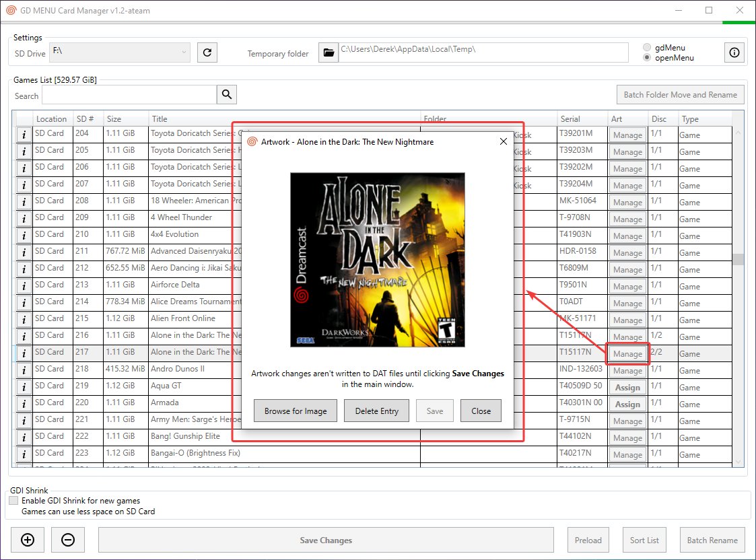This screenshot has width=756, height=560.
Task: Assign artwork for Armada row
Action: (627, 405)
